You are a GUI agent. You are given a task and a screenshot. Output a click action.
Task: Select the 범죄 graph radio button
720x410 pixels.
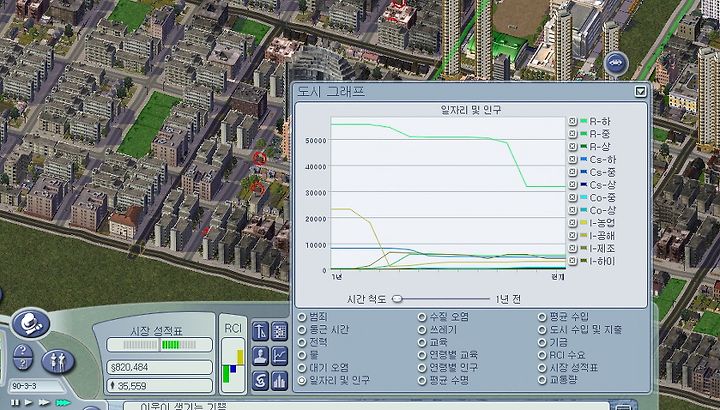click(x=302, y=317)
